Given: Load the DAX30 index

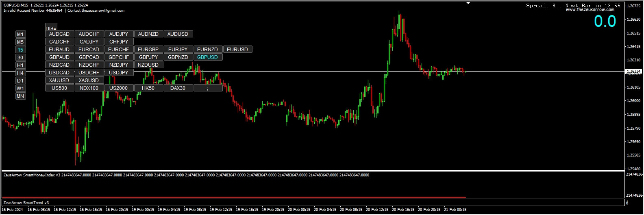Looking at the screenshot, I should pyautogui.click(x=178, y=88).
